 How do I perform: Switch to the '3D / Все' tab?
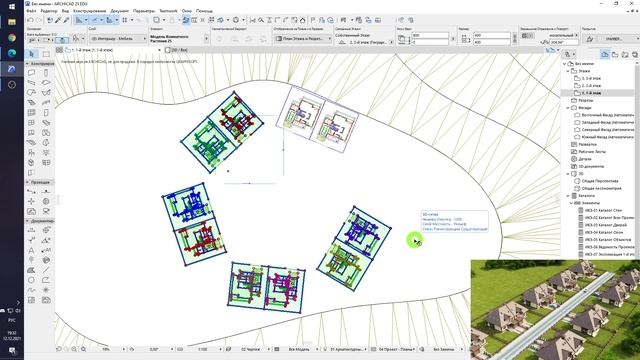click(176, 50)
